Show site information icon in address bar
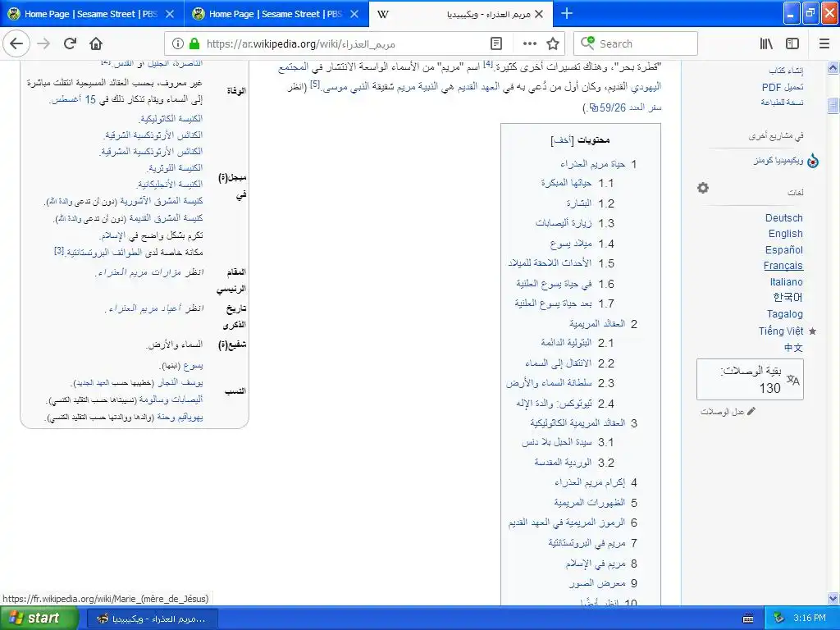The width and height of the screenshot is (840, 630). click(x=178, y=44)
